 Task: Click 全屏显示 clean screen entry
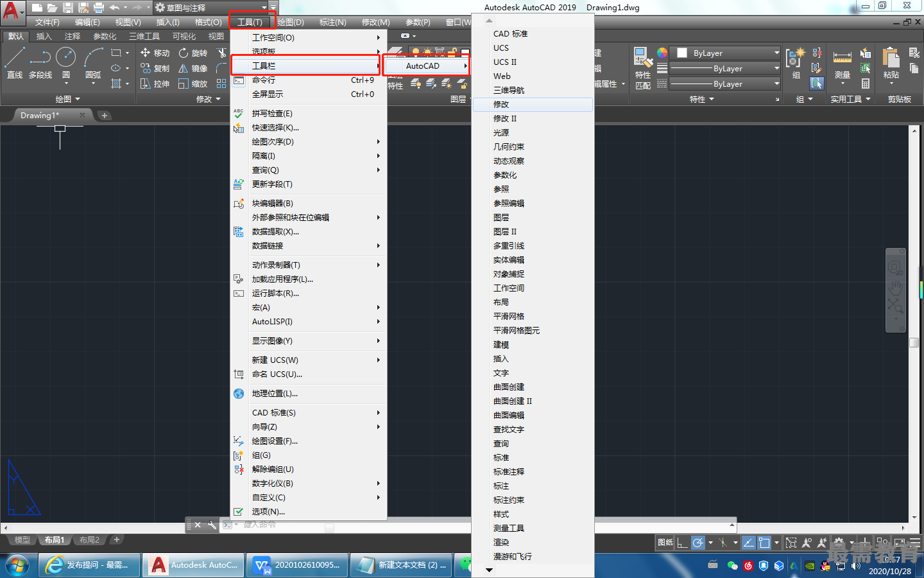click(308, 94)
